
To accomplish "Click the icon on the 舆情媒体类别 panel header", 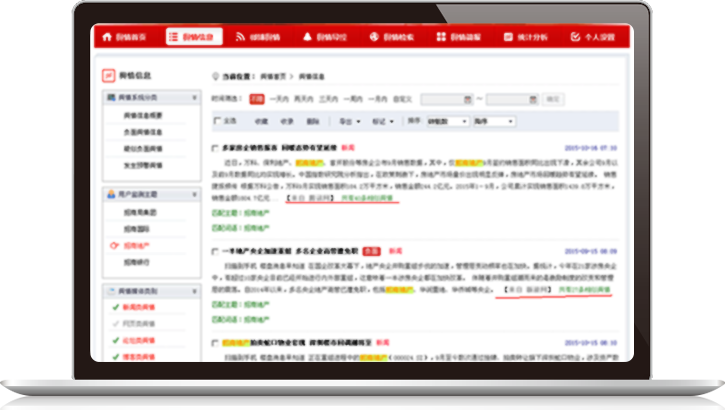I will 111,291.
